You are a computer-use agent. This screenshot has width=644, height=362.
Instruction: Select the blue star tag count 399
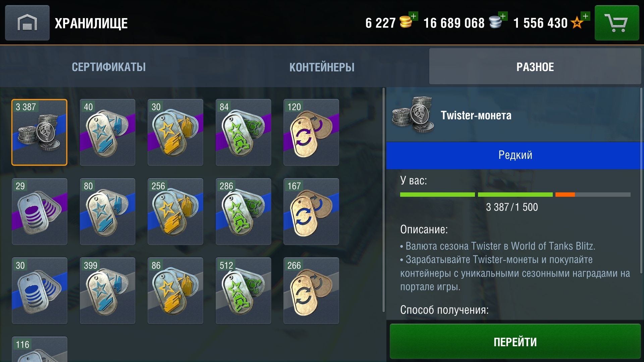(x=107, y=291)
